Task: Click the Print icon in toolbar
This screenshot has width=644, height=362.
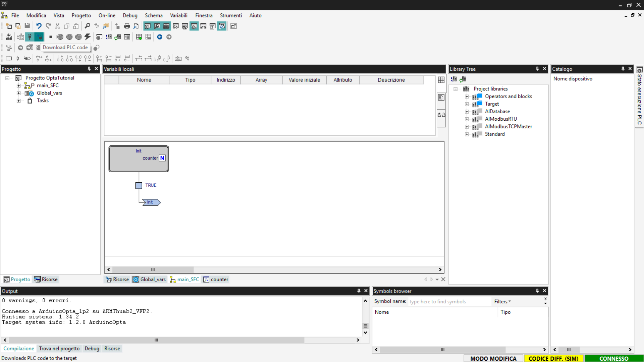Action: click(x=127, y=26)
